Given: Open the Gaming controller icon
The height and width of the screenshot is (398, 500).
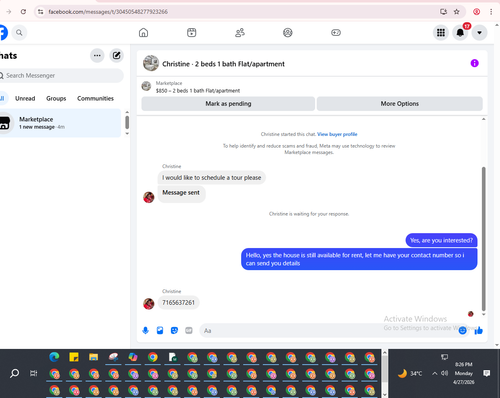Looking at the screenshot, I should tap(336, 33).
